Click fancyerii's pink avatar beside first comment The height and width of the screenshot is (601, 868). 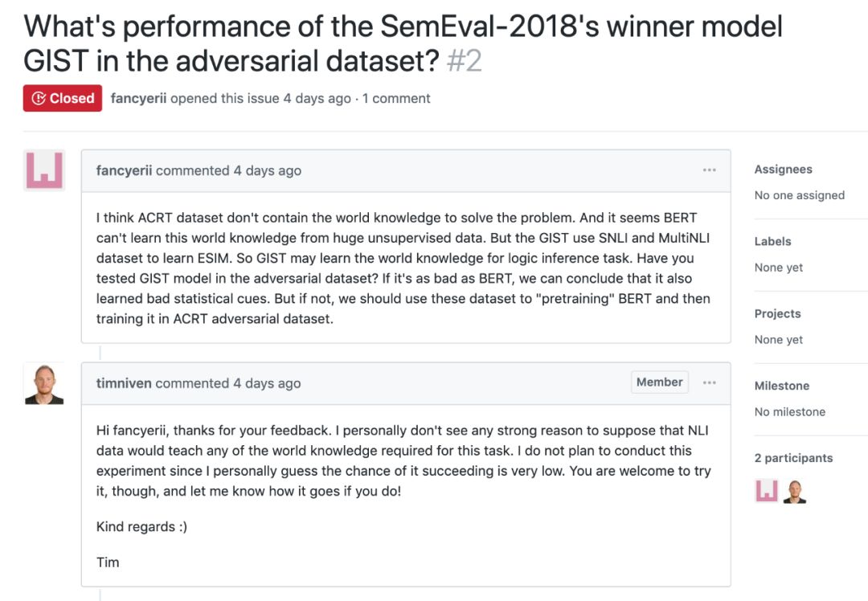coord(44,170)
